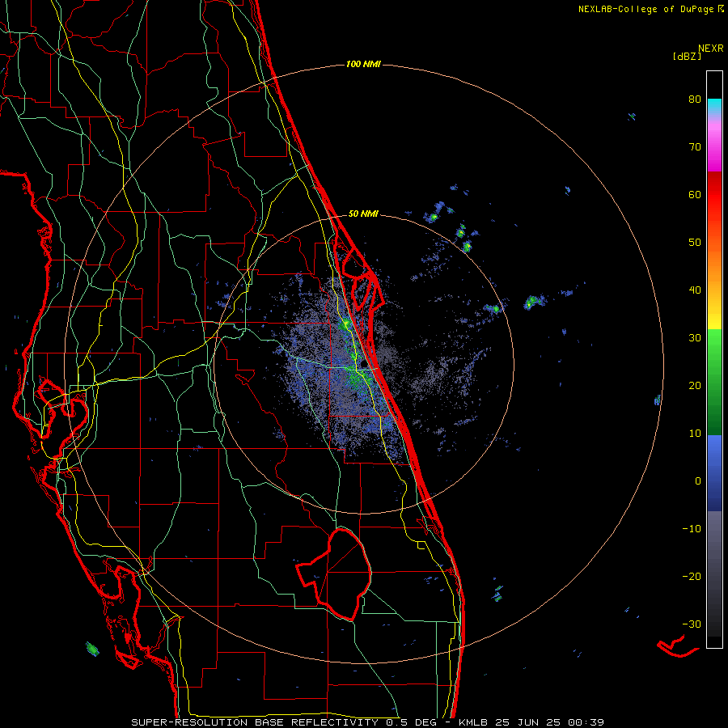Click the cyan top segment of color scale
The image size is (728, 728).
point(714,106)
